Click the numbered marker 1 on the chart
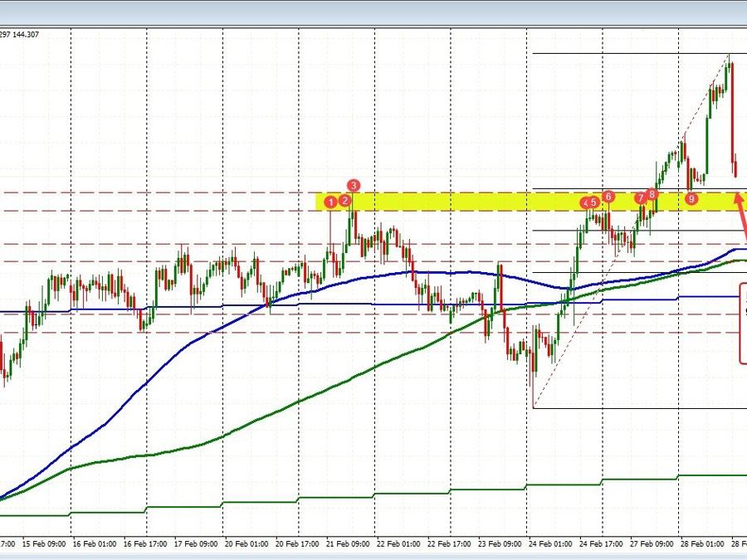This screenshot has width=747, height=560. pos(331,201)
